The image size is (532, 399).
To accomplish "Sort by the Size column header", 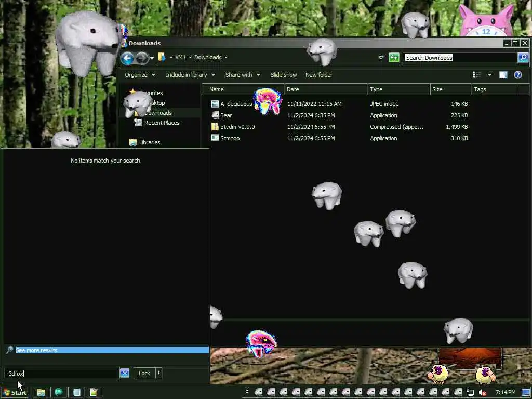I will (x=451, y=89).
